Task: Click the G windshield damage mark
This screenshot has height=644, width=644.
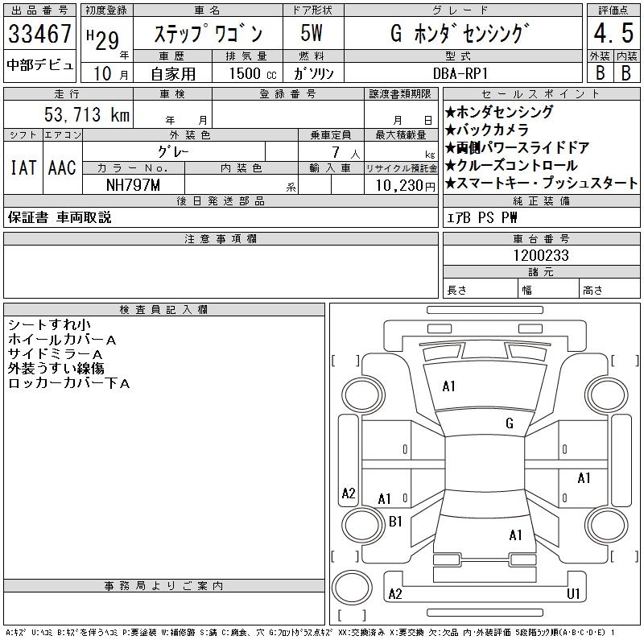Action: (509, 423)
